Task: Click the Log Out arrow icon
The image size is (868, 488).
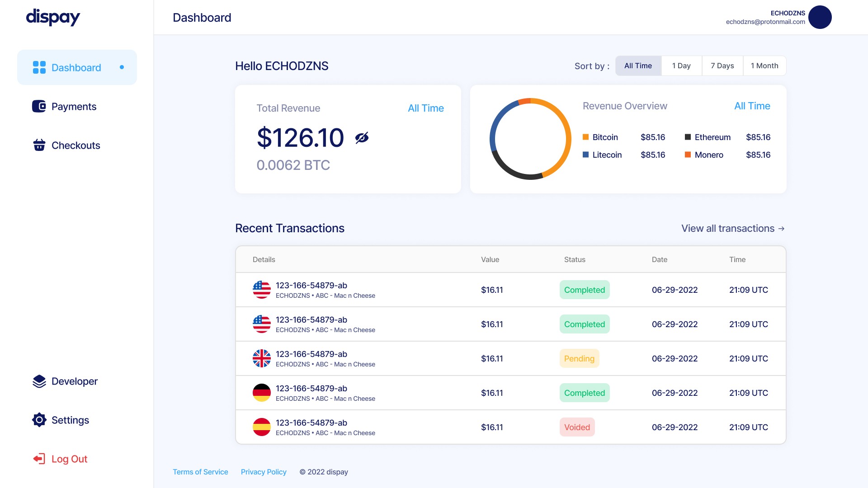Action: coord(39,459)
